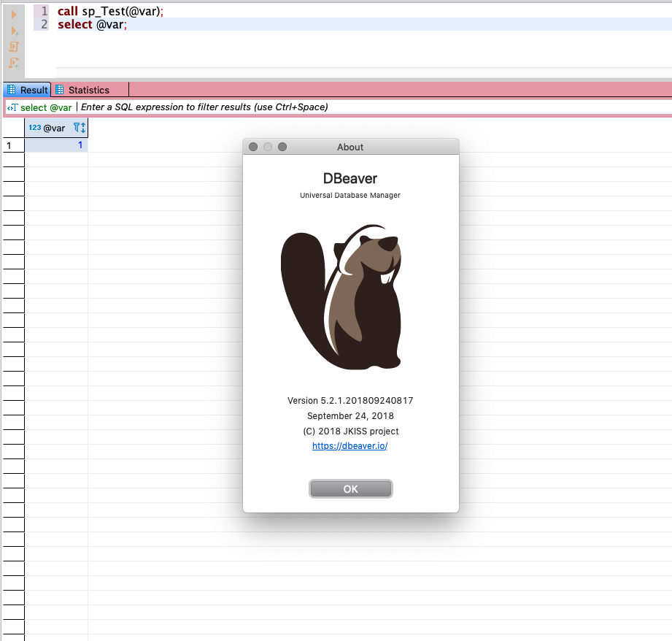Switch to the Statistics tab
Viewport: 672px width, 641px height.
(x=88, y=90)
